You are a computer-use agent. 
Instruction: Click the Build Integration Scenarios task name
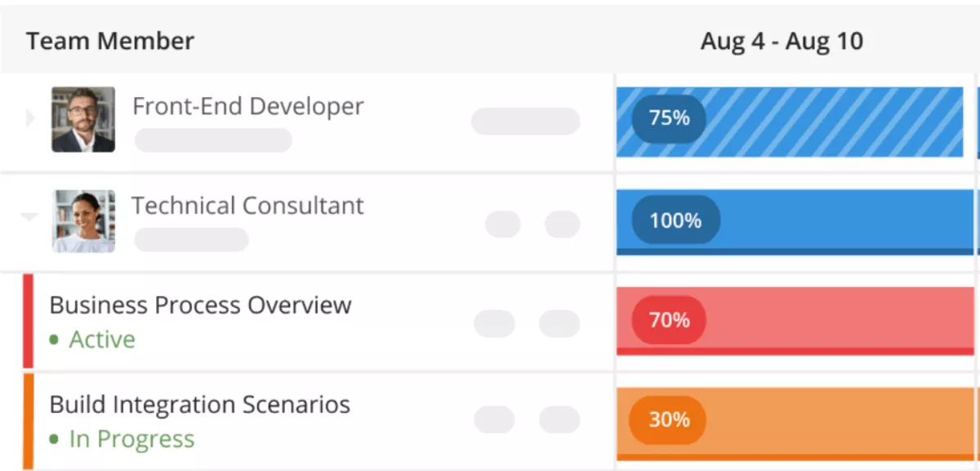coord(199,404)
